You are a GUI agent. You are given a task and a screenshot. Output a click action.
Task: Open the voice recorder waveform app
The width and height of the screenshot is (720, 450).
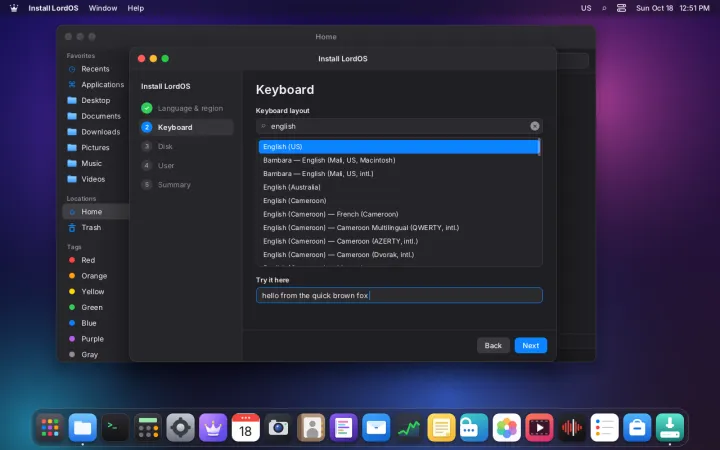pyautogui.click(x=572, y=428)
